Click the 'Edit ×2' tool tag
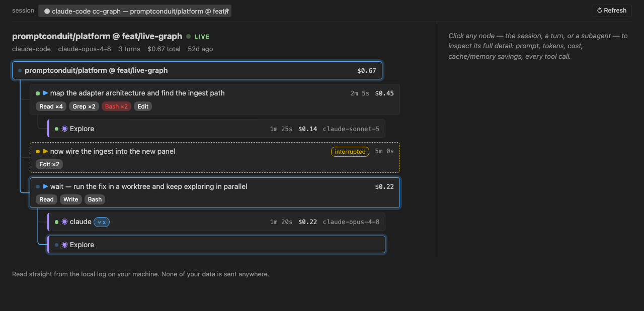This screenshot has width=644, height=311. 49,164
